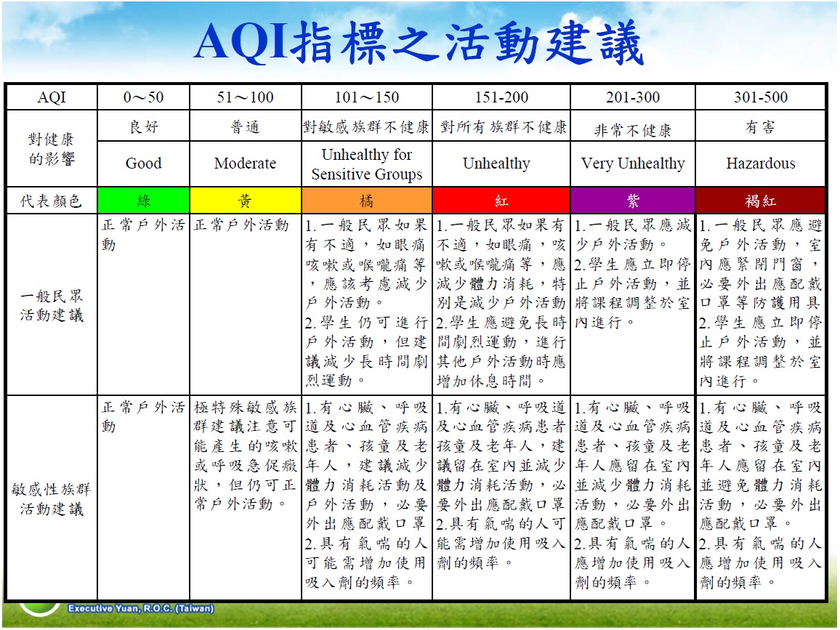840x630 pixels.
Task: Click the Unhealthy for Sensitive Groups cell
Action: (x=366, y=164)
